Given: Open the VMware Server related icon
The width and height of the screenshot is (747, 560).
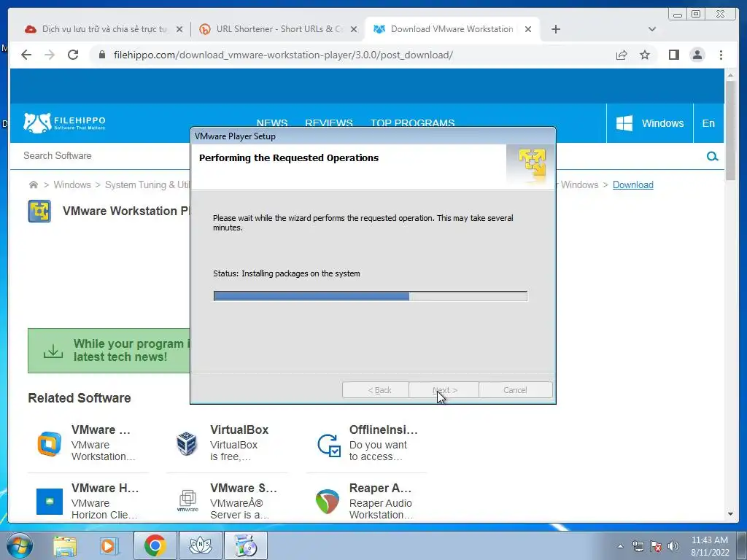Looking at the screenshot, I should [187, 500].
